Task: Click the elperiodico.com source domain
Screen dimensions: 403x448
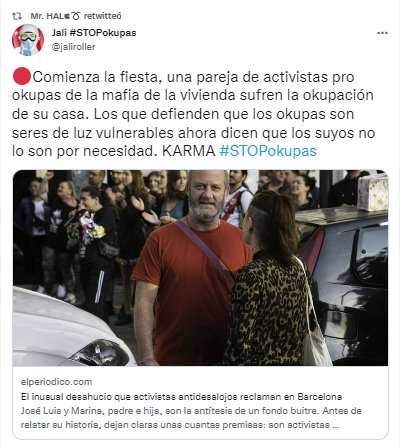Action: pyautogui.click(x=56, y=382)
